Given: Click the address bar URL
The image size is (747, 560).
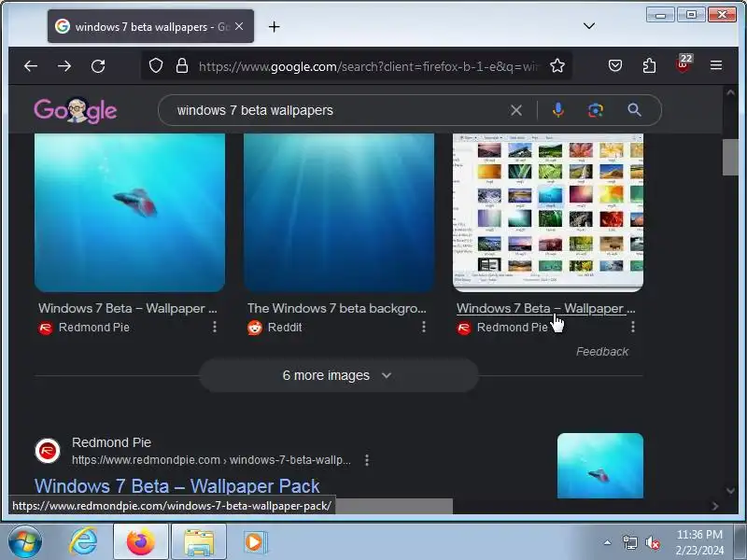Looking at the screenshot, I should (x=367, y=66).
